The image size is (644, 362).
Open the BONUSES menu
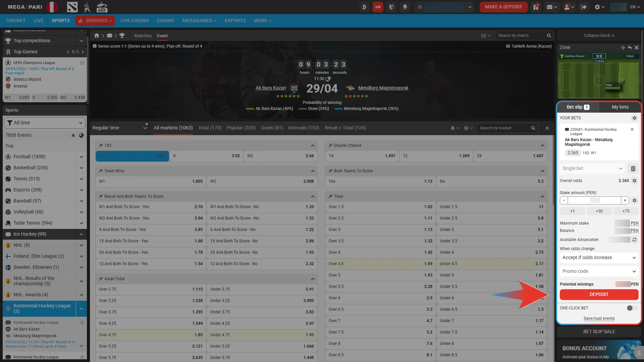[95, 21]
